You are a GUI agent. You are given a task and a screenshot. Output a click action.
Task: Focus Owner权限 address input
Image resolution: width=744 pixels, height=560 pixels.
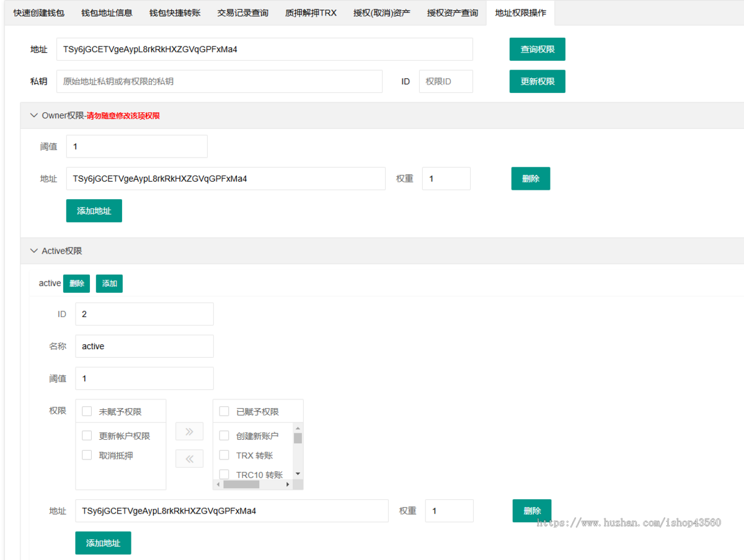(x=226, y=179)
